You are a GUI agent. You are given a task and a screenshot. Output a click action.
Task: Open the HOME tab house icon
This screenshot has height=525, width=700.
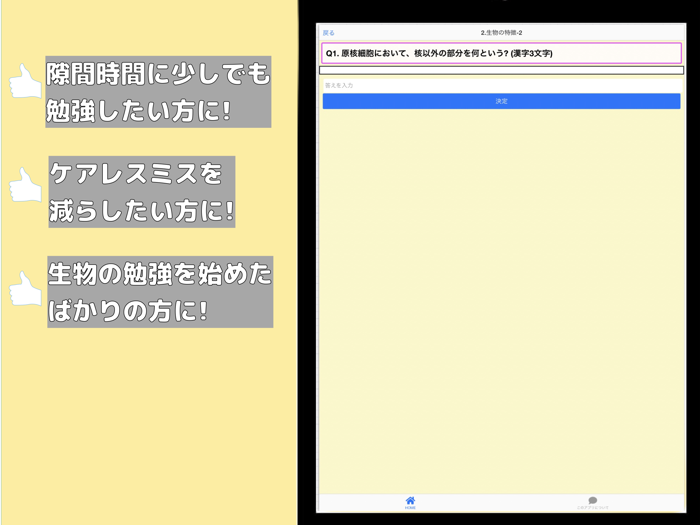pyautogui.click(x=410, y=502)
